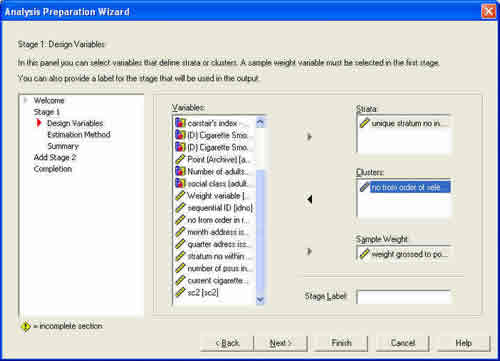Image resolution: width=500 pixels, height=361 pixels.
Task: Expand the Welcome tree node arrow
Action: (25, 100)
